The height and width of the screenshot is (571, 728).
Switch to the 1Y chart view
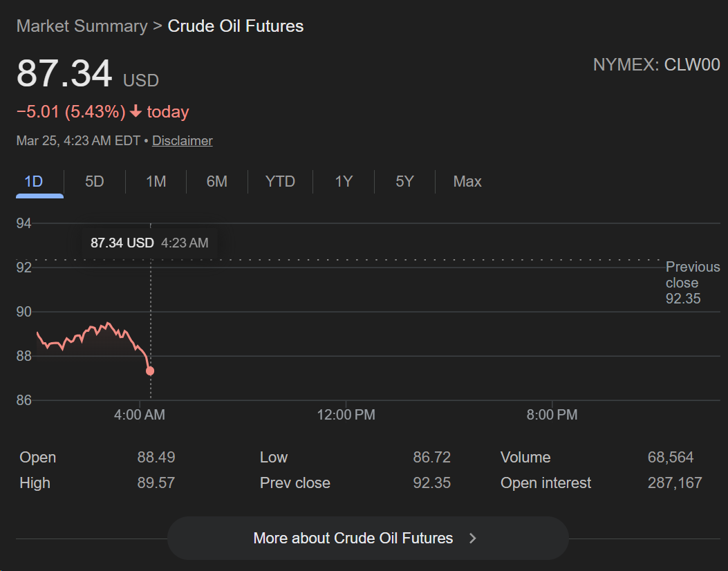point(344,182)
